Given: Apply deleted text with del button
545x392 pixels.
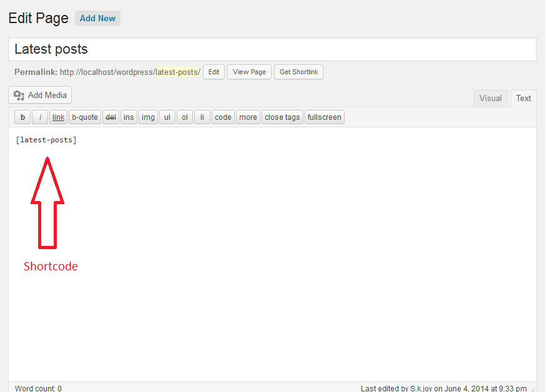Looking at the screenshot, I should click(x=111, y=117).
